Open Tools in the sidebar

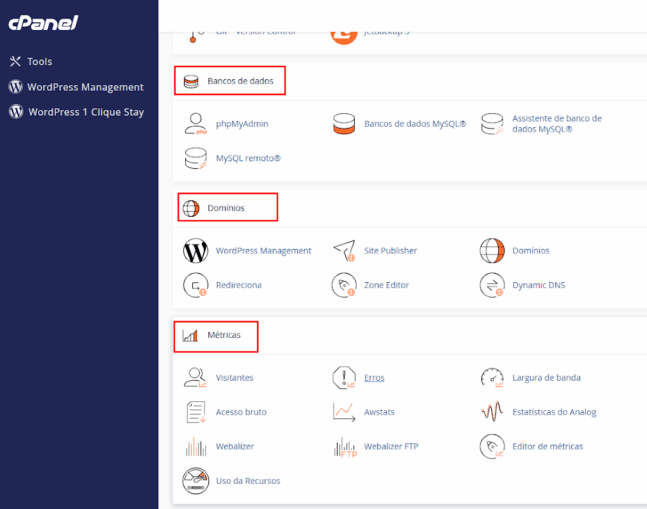tap(40, 62)
